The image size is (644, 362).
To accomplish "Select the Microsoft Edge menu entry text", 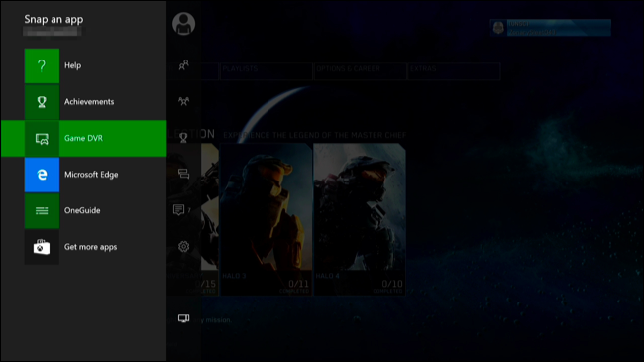I will tap(91, 175).
